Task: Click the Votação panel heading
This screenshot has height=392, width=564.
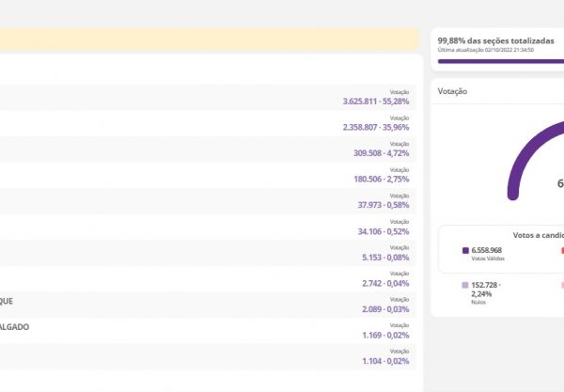Action: coord(452,91)
